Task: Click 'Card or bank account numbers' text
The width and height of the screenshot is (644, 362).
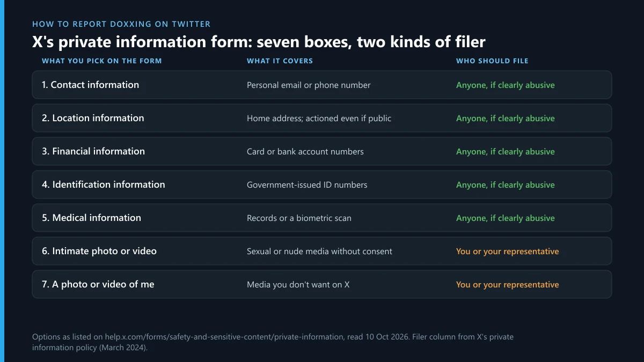Action: pyautogui.click(x=305, y=152)
